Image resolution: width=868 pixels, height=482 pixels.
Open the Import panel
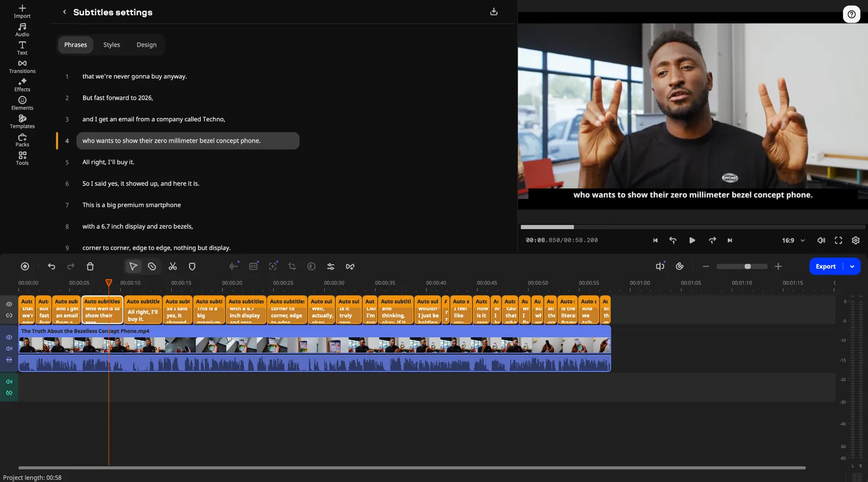(x=22, y=11)
